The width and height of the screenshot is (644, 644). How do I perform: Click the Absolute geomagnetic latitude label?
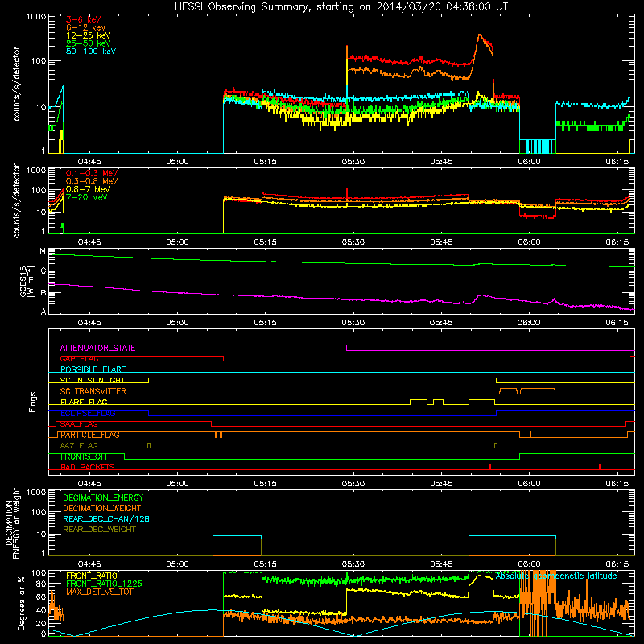[556, 576]
